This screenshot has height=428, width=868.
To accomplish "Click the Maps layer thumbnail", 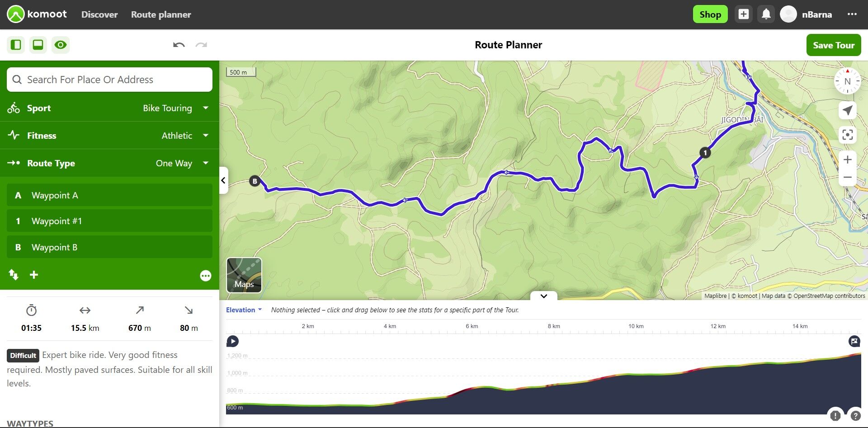I will pos(244,275).
